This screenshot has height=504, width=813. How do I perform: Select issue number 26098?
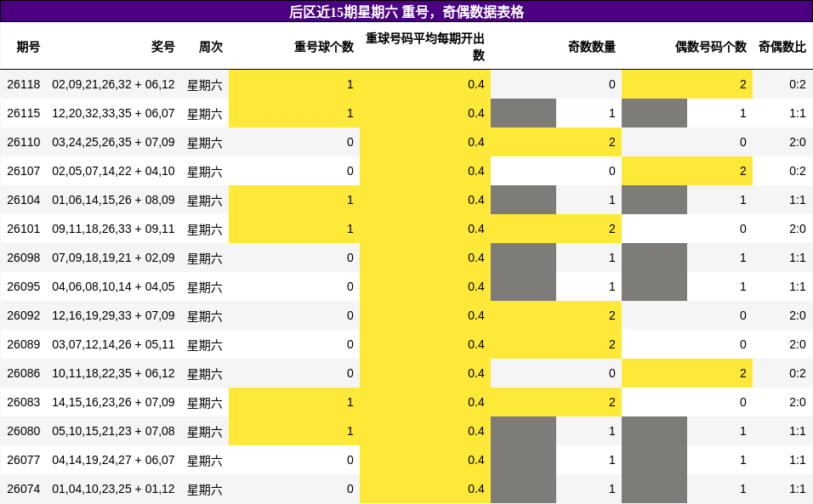pos(23,258)
